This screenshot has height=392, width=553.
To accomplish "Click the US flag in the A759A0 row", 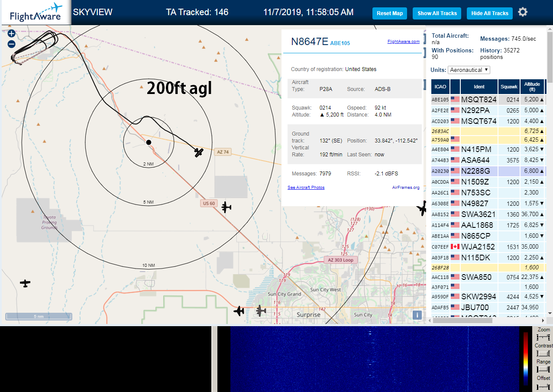I will click(455, 139).
